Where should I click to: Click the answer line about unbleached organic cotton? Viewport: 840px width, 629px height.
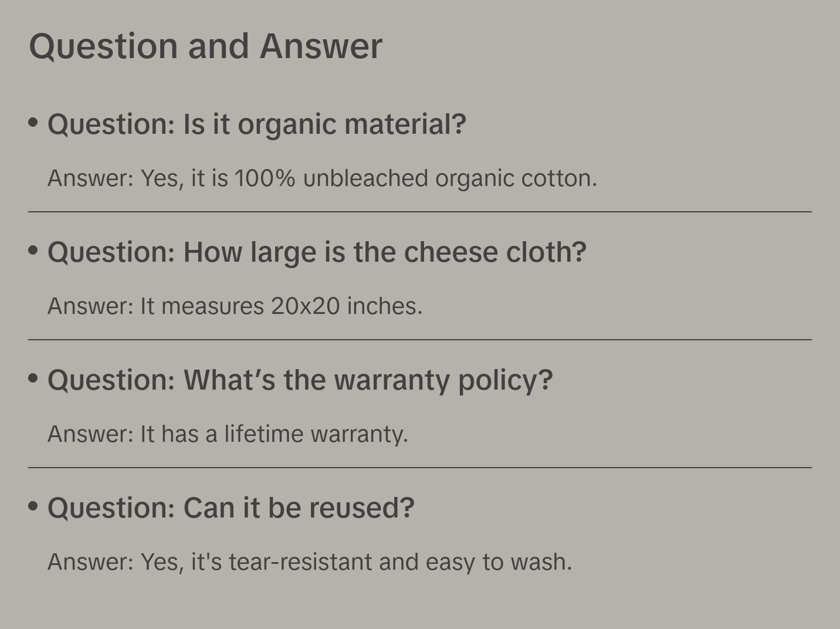point(322,178)
